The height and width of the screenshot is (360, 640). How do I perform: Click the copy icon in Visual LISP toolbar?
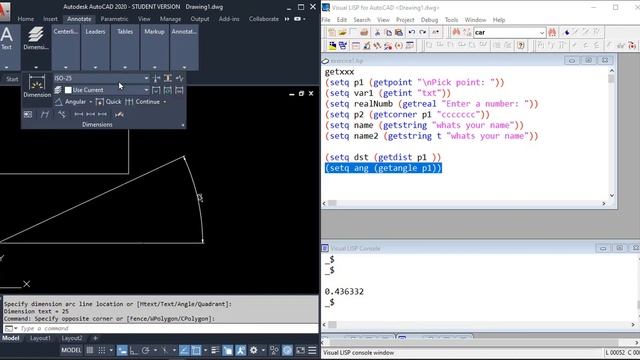click(x=388, y=32)
